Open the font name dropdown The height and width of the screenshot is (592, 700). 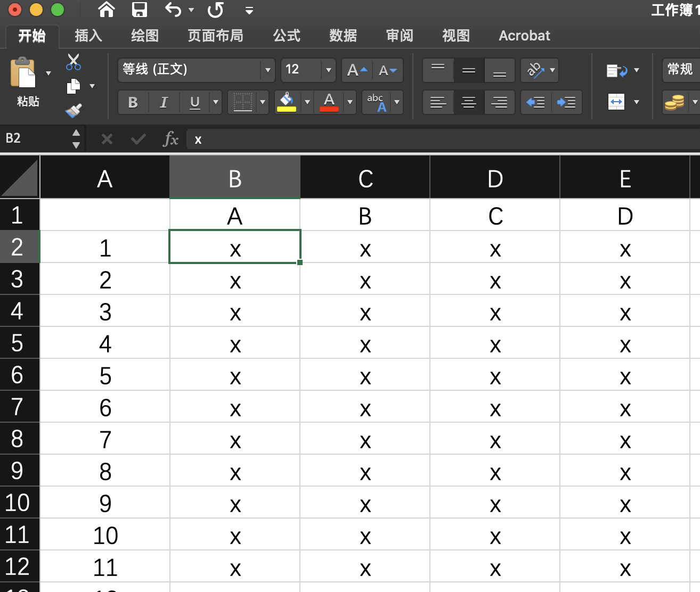click(x=267, y=70)
